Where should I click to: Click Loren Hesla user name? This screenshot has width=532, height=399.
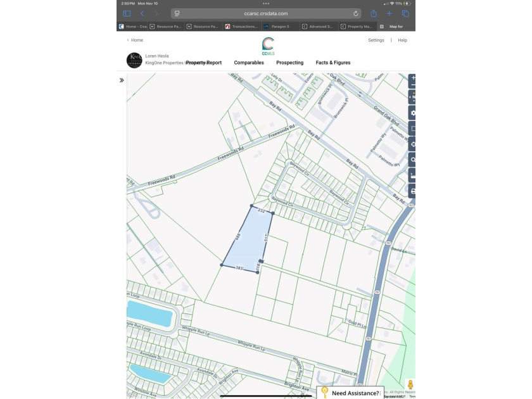pos(157,56)
